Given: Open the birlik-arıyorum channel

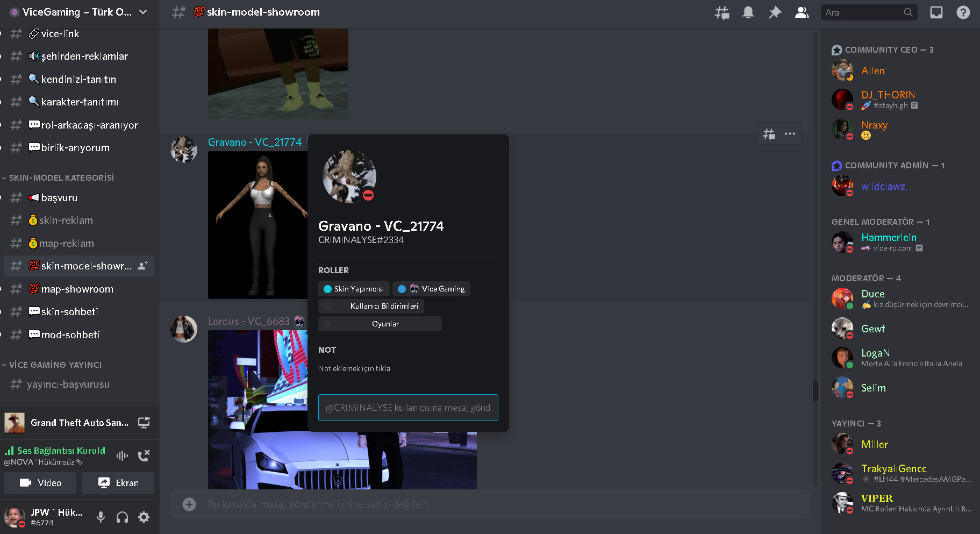Looking at the screenshot, I should 79,147.
